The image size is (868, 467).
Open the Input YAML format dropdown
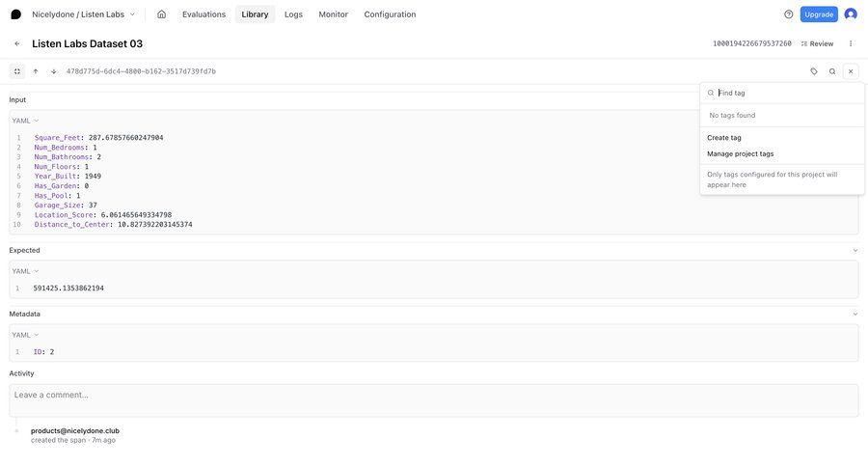click(x=25, y=121)
